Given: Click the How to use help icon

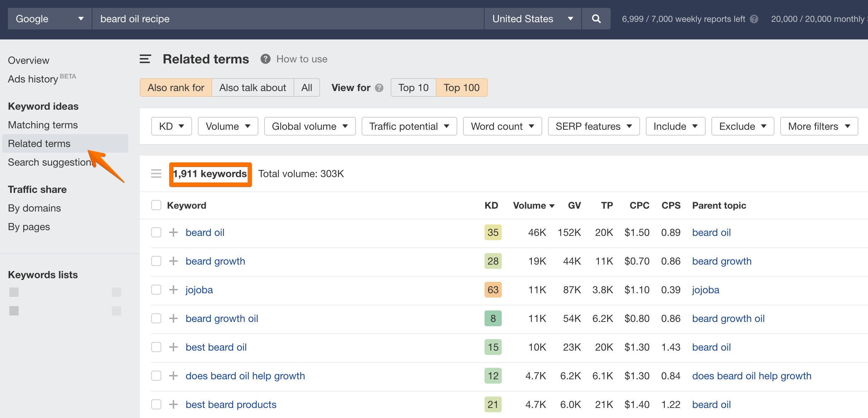Looking at the screenshot, I should 265,59.
